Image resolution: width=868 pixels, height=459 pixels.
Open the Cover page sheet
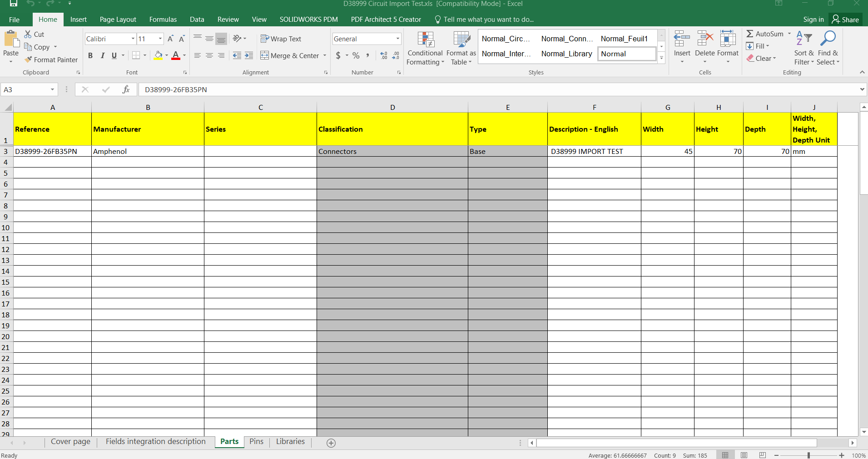[70, 442]
